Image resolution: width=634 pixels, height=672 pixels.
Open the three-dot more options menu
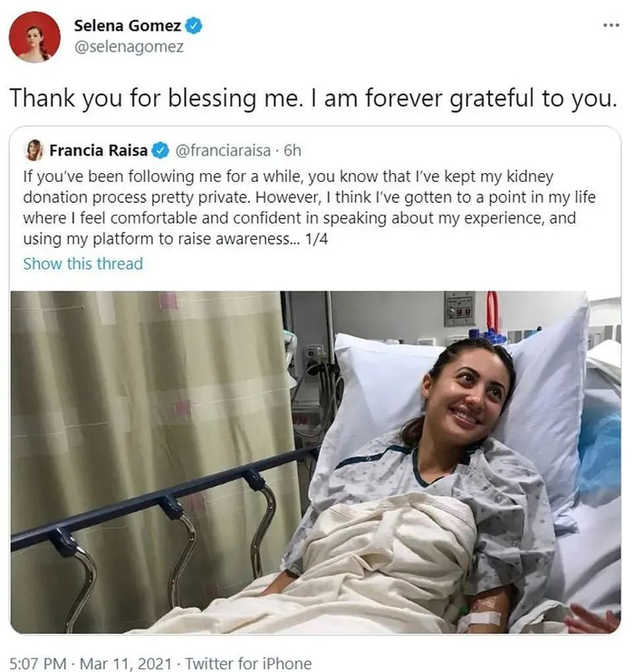click(611, 24)
